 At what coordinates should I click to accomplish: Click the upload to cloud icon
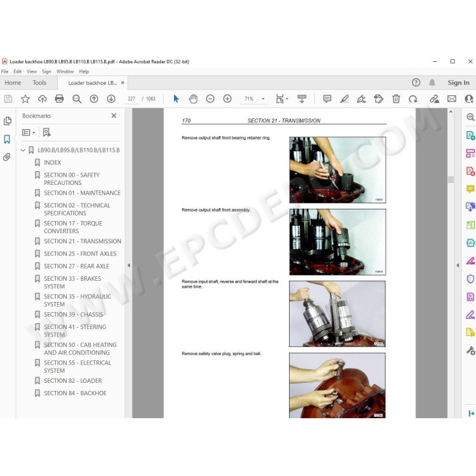[42, 99]
